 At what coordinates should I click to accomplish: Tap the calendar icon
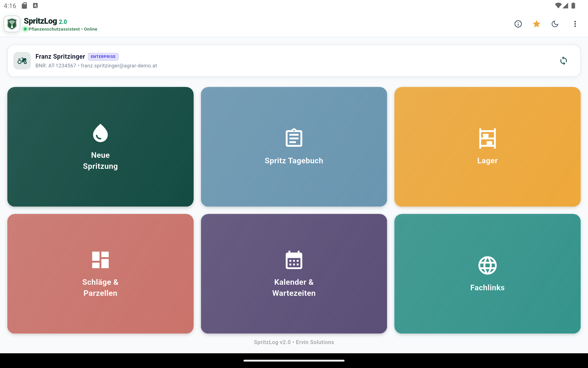coord(294,260)
